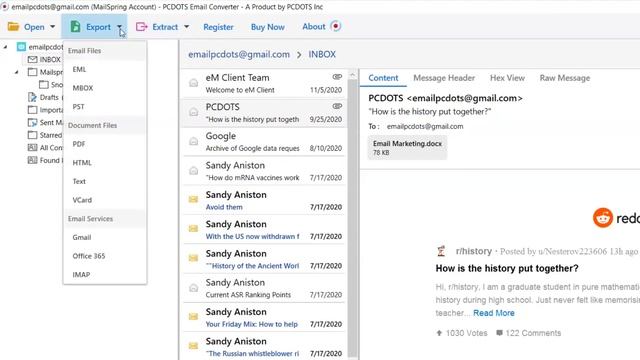Click the envelope icon of Google email

193,142
